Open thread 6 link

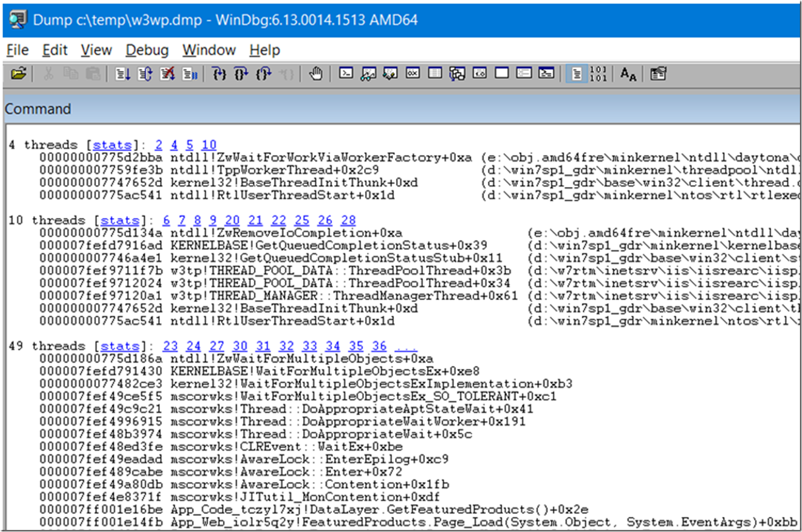tap(166, 221)
